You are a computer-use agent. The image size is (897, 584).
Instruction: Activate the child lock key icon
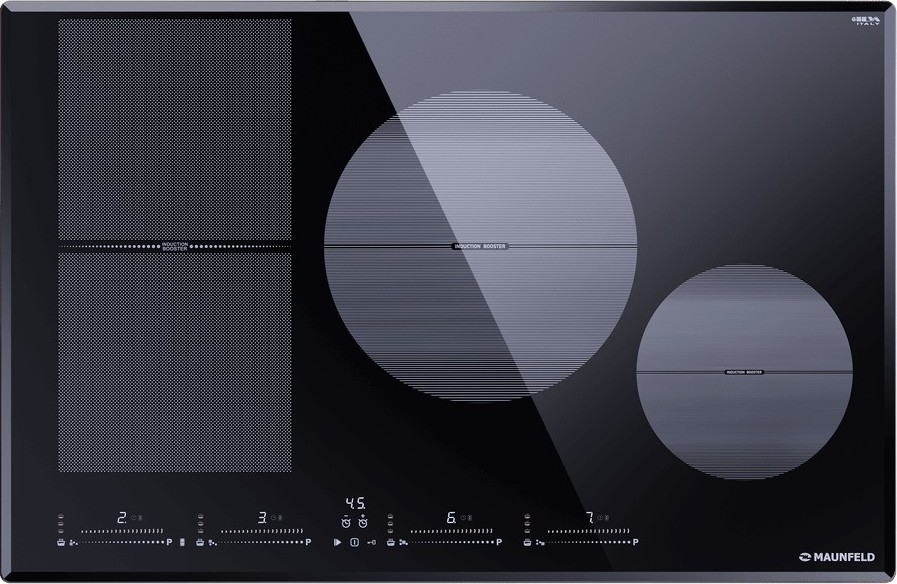371,542
